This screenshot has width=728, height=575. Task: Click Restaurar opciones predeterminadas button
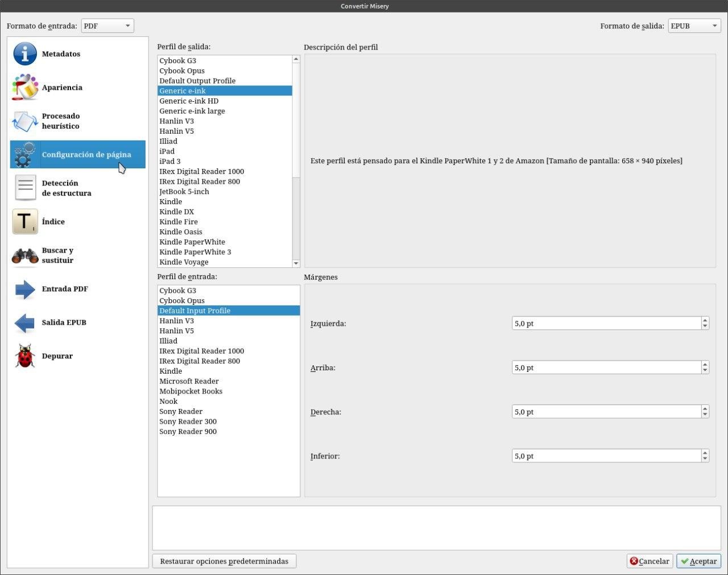coord(224,561)
